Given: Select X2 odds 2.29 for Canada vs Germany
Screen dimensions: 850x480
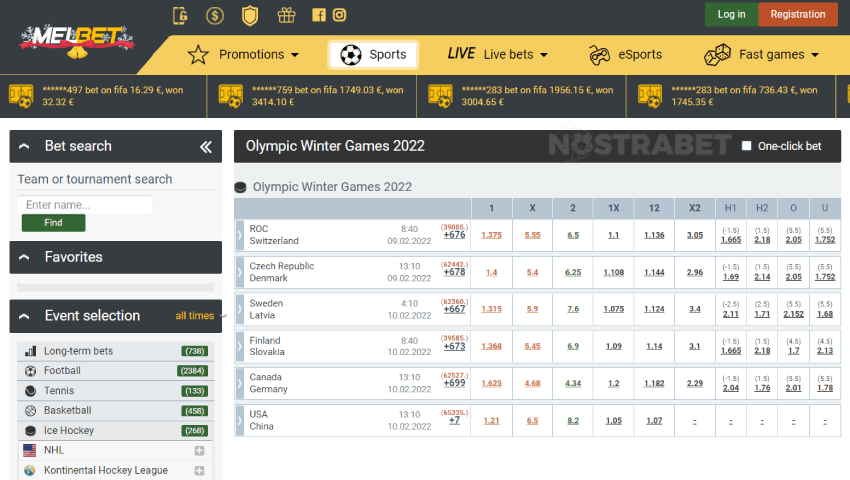Looking at the screenshot, I should click(694, 383).
